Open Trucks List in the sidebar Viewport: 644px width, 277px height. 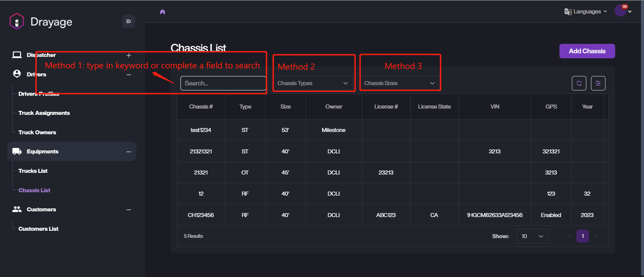[x=33, y=171]
